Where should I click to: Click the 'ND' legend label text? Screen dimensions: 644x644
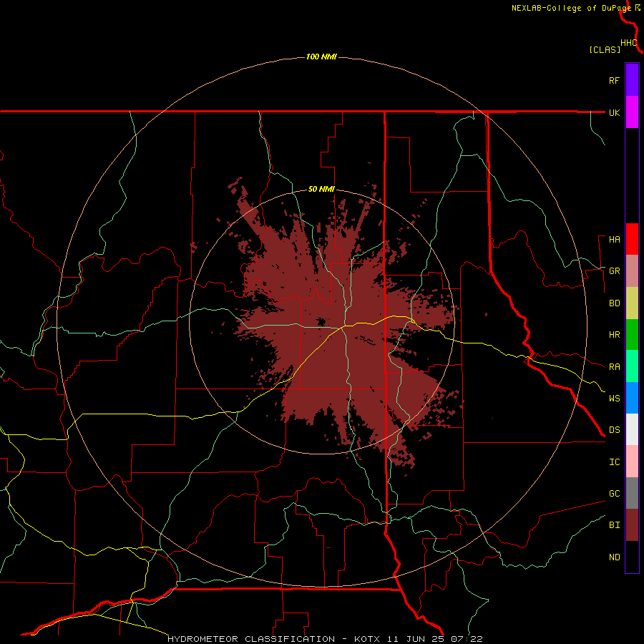(x=614, y=557)
